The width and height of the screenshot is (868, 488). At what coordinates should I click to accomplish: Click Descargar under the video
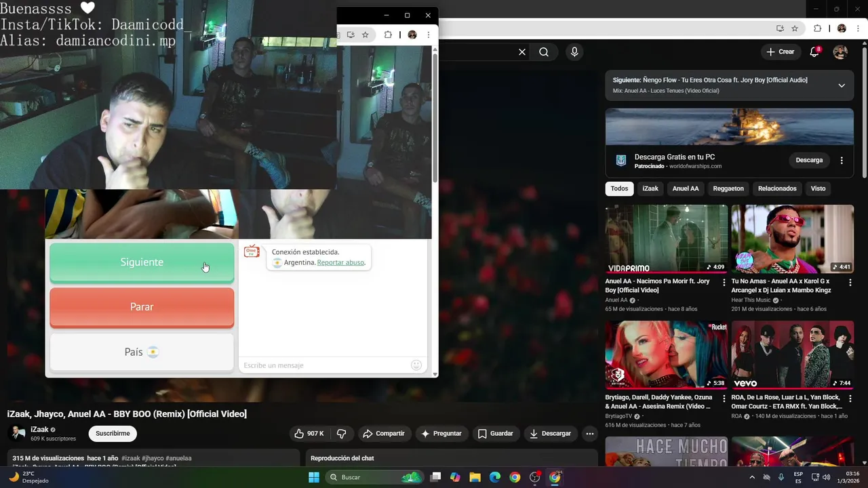pyautogui.click(x=550, y=434)
